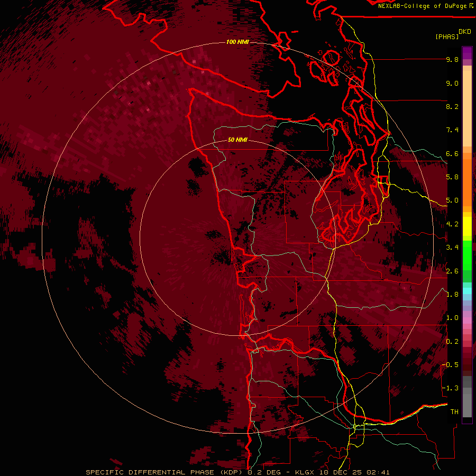
Task: Click the [PHAS] units label
Action: pyautogui.click(x=447, y=37)
